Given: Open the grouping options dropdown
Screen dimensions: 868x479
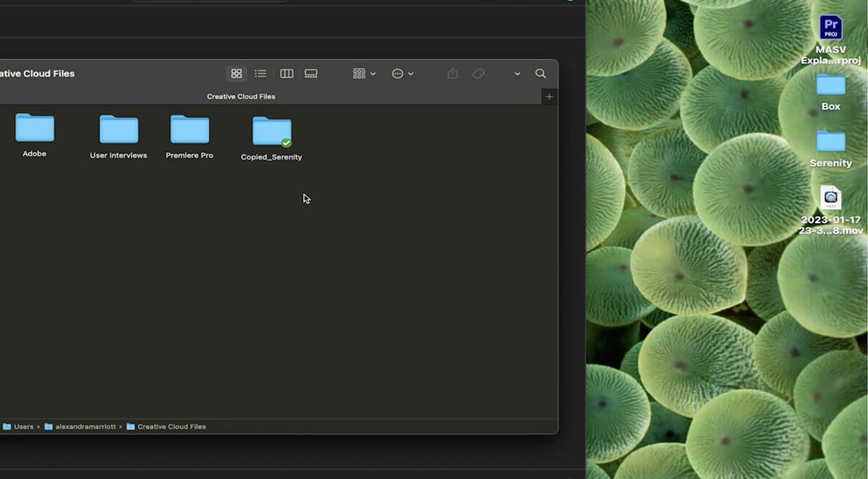Looking at the screenshot, I should (363, 73).
